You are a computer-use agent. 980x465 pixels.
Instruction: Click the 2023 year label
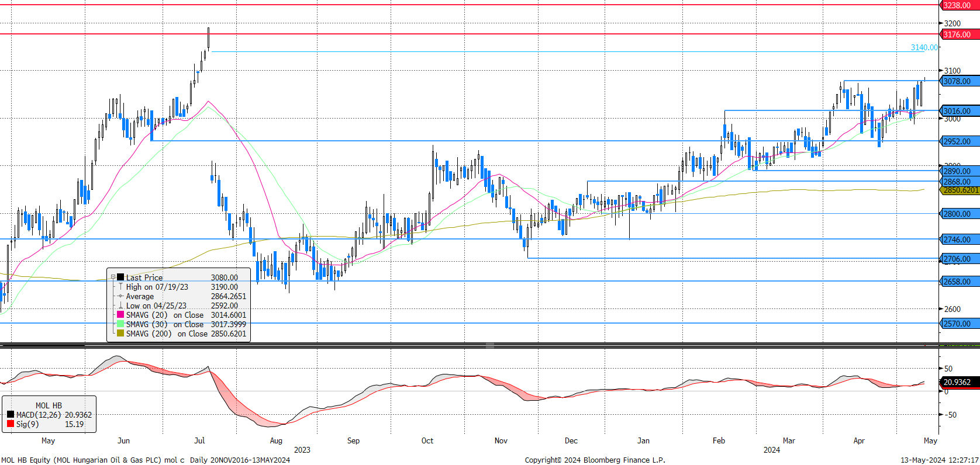(x=302, y=450)
